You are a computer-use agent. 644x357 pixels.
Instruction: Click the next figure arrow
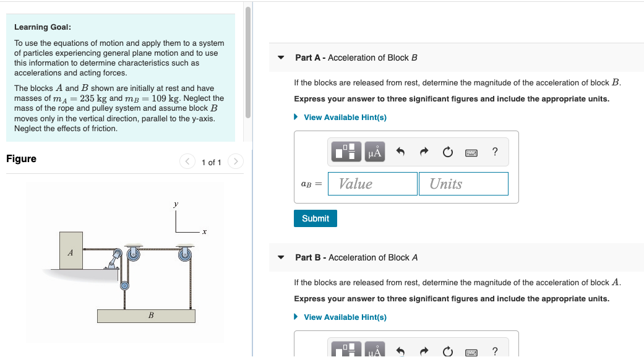[x=236, y=161]
